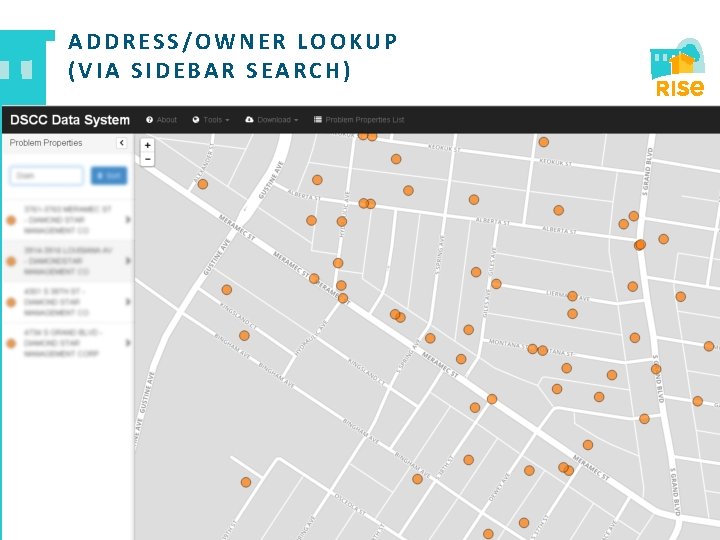Viewport: 720px width, 540px height.
Task: Select the map marker beside the Alexander St label
Action: [202, 184]
